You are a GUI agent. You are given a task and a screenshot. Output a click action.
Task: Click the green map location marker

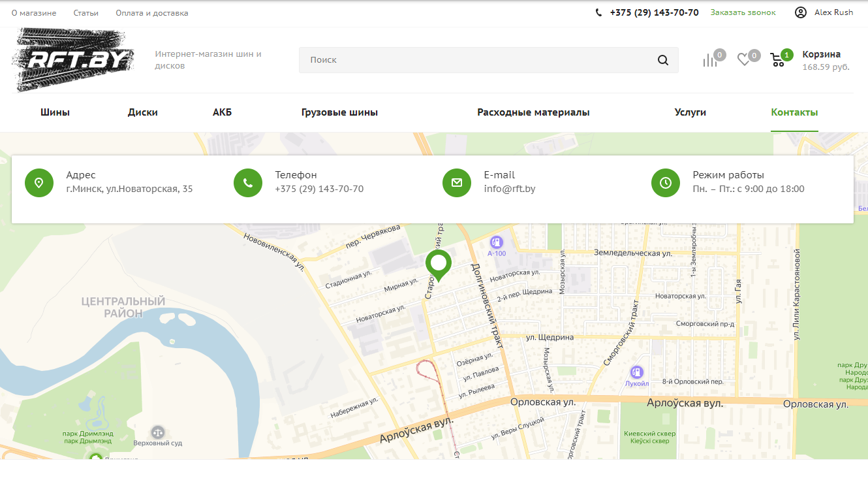439,265
